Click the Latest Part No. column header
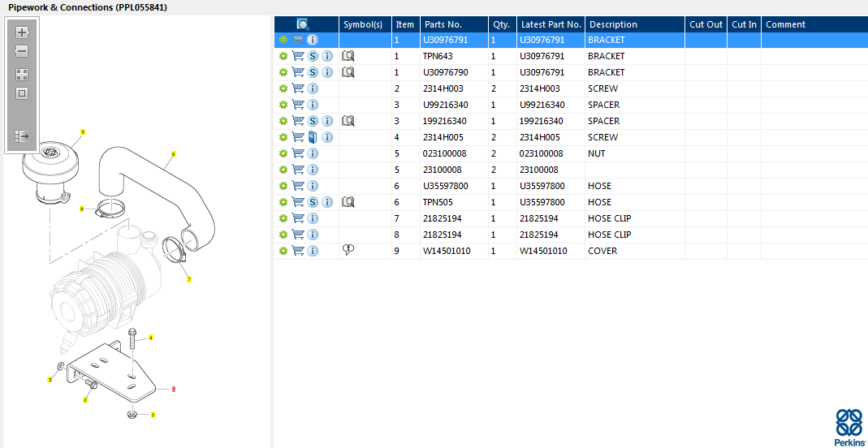The width and height of the screenshot is (868, 448). coord(551,24)
